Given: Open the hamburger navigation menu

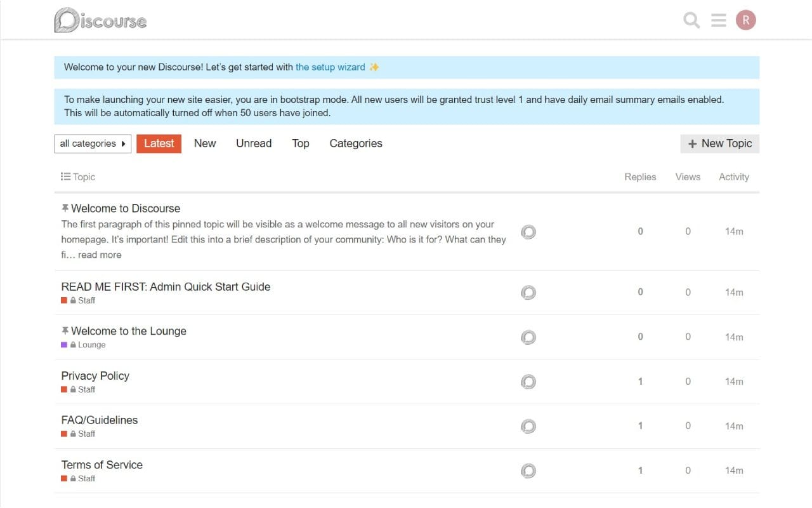Looking at the screenshot, I should pyautogui.click(x=718, y=20).
